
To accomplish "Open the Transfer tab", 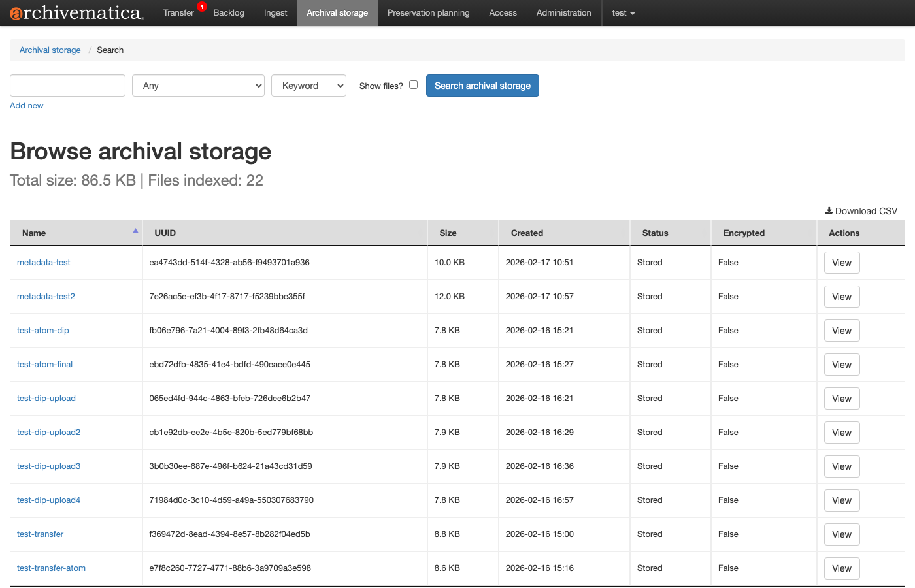I will 178,13.
